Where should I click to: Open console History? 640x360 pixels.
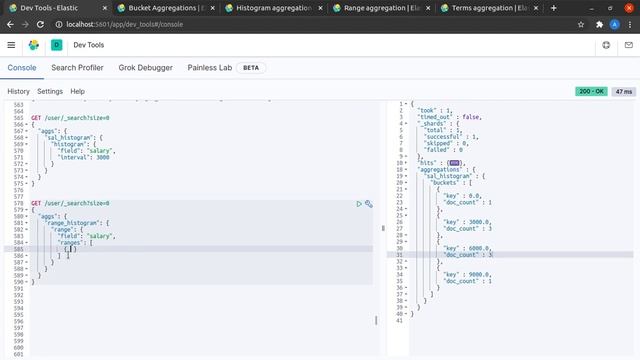click(18, 91)
